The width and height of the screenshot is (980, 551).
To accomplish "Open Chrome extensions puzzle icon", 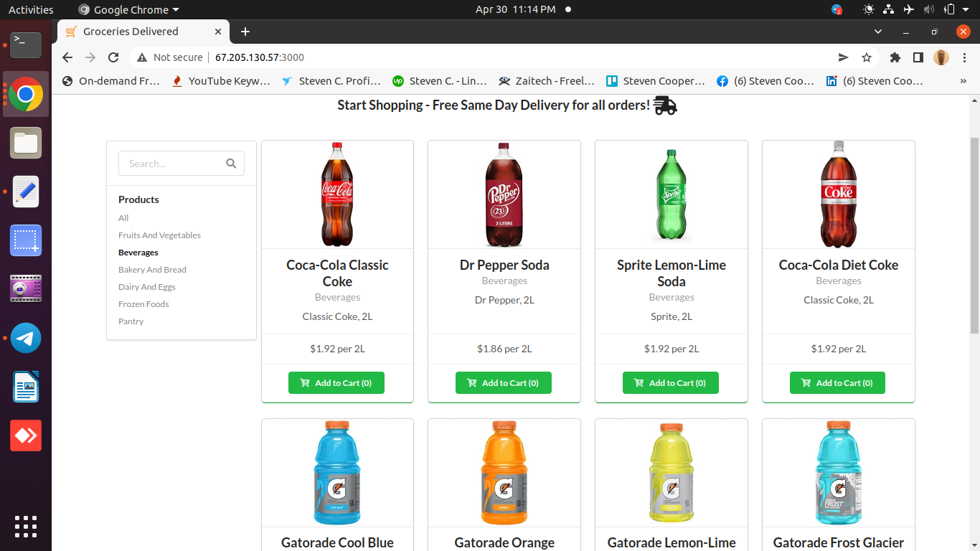I will (x=895, y=57).
